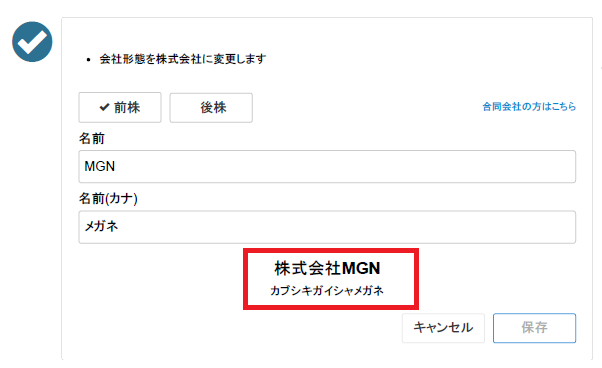Focus the 名前(カナ) field containing メガネ

(327, 227)
